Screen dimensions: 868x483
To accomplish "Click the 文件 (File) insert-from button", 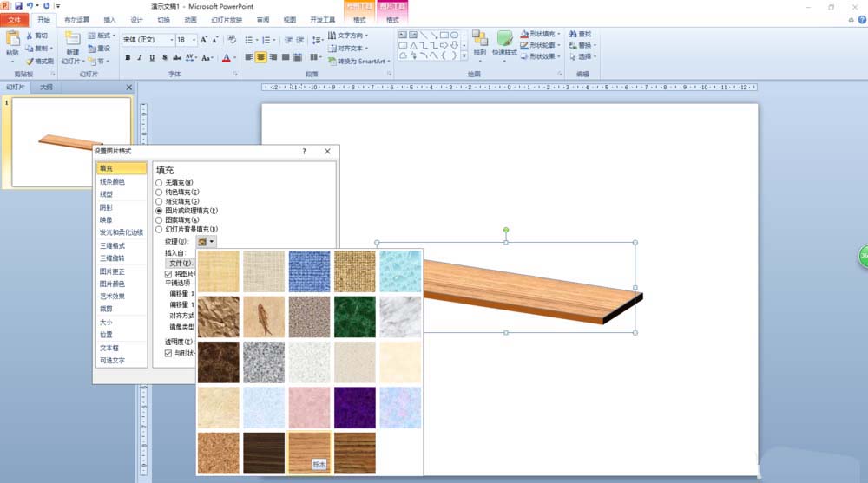I will click(x=180, y=263).
